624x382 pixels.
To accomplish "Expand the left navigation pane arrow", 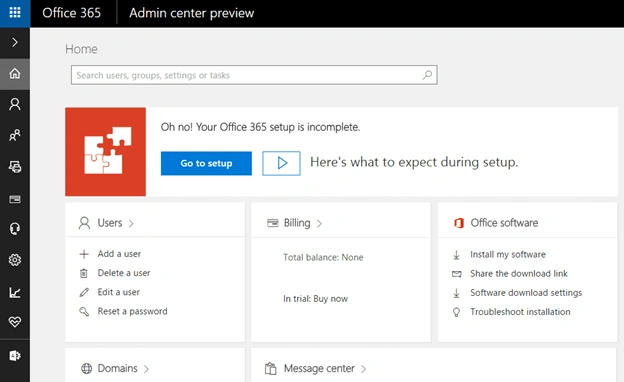I will (15, 42).
